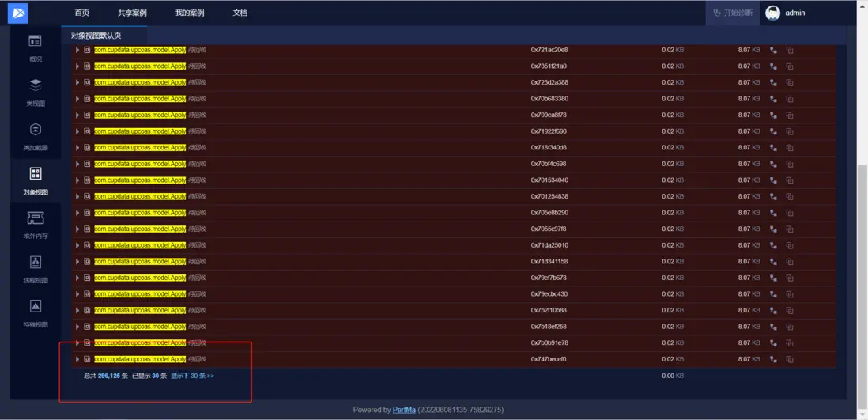This screenshot has width=868, height=420.
Task: Click the admin avatar icon
Action: 773,13
